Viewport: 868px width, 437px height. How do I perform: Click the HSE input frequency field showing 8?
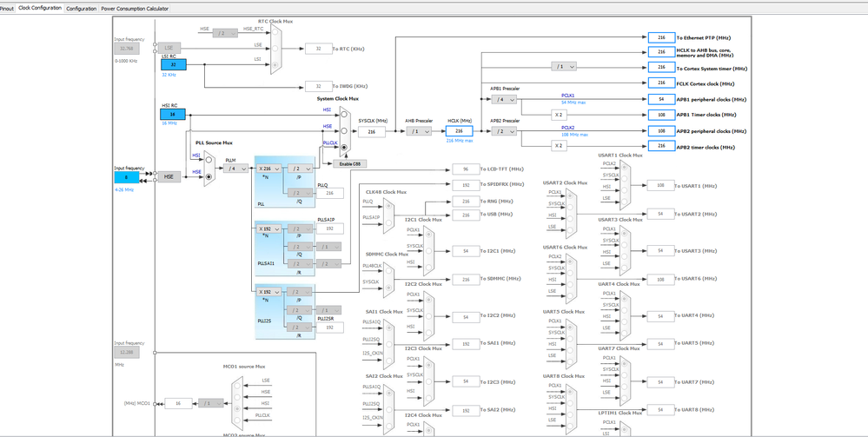pyautogui.click(x=127, y=177)
